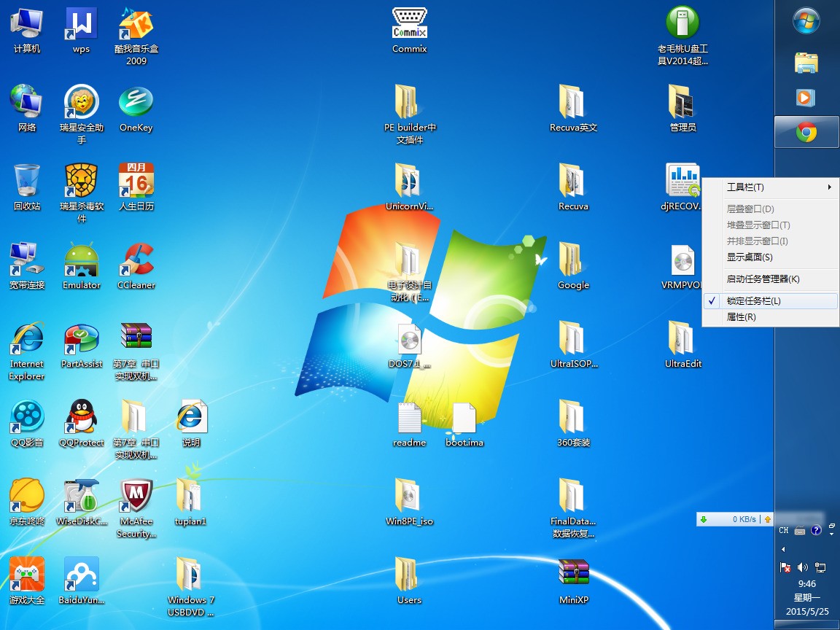Choose 显示桌面(S) from context menu
This screenshot has width=840, height=630.
pos(750,257)
